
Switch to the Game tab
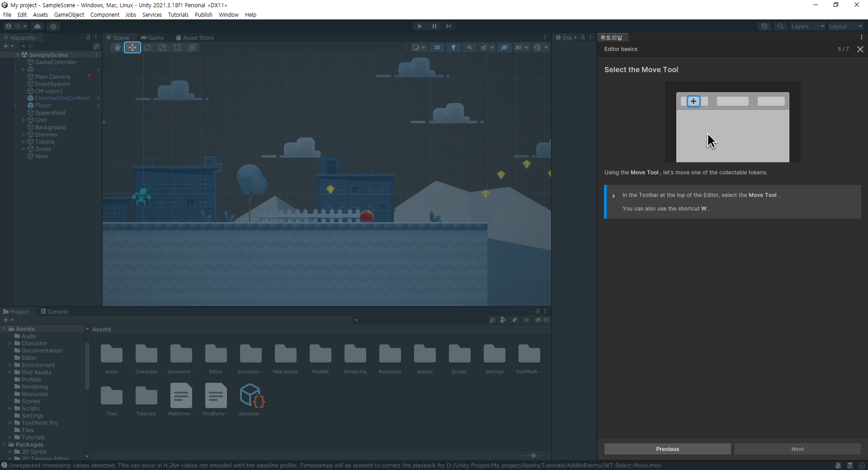pos(152,38)
